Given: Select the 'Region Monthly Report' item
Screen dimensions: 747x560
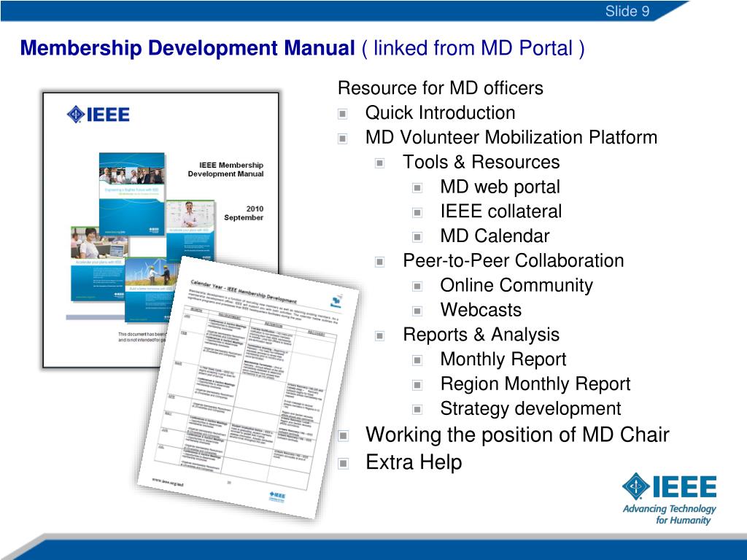Looking at the screenshot, I should pyautogui.click(x=535, y=384).
